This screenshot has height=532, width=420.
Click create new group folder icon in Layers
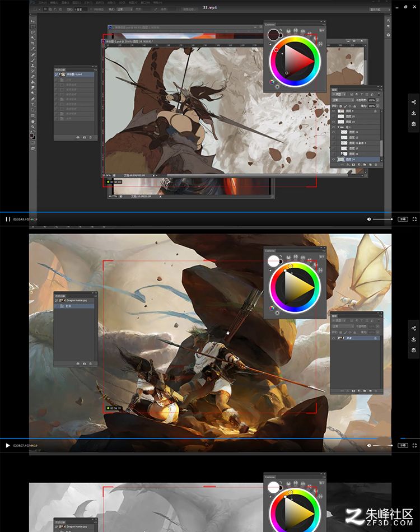(x=365, y=165)
